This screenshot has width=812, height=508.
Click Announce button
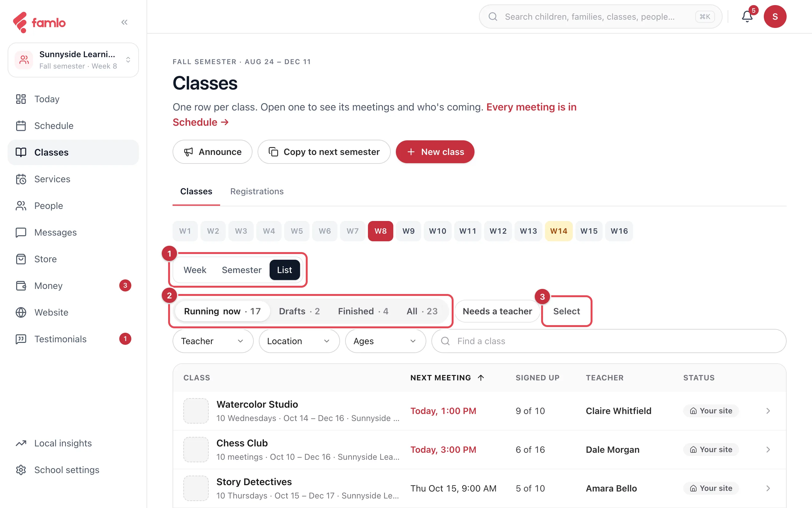point(213,152)
